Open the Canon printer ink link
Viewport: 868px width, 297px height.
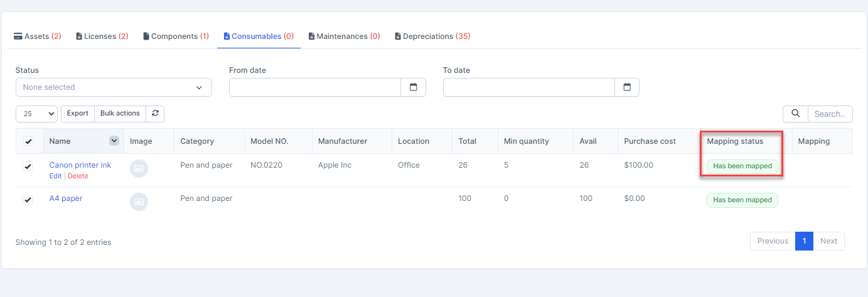(80, 165)
